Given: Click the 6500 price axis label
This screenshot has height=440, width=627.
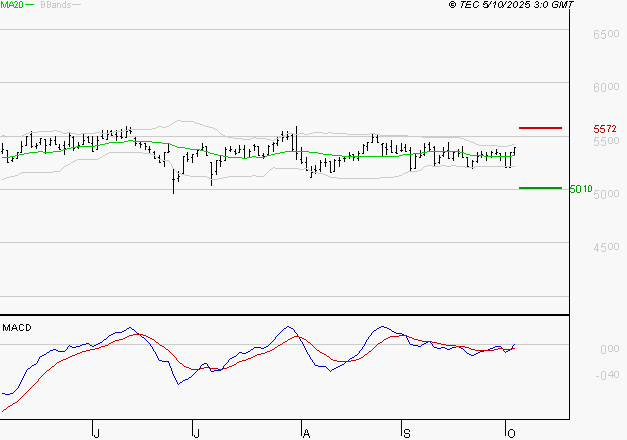Looking at the screenshot, I should coord(605,34).
